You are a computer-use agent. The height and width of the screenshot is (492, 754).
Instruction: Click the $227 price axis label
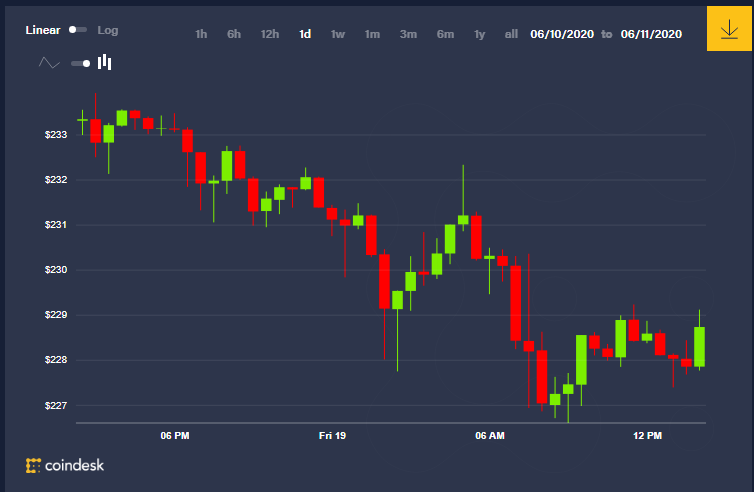[56, 405]
